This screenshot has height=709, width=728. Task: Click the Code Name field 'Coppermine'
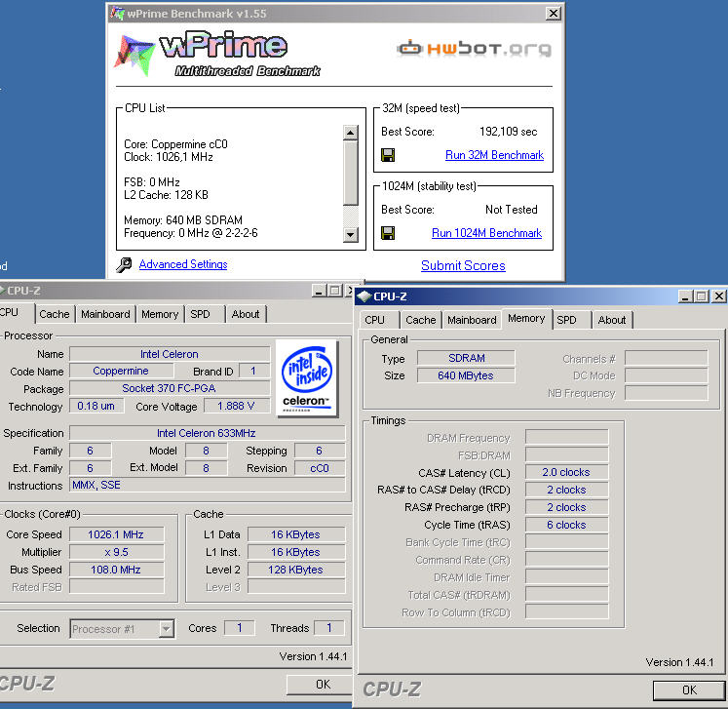click(x=121, y=371)
